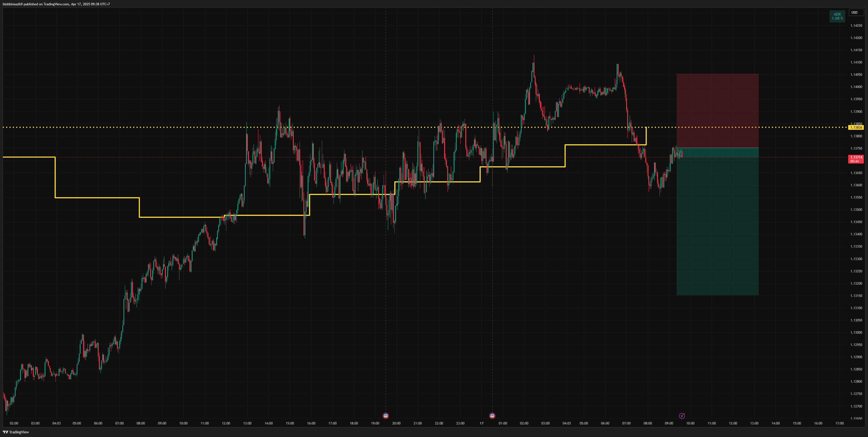The height and width of the screenshot is (437, 868).
Task: Click the 1.13000 price axis label
Action: pyautogui.click(x=856, y=333)
